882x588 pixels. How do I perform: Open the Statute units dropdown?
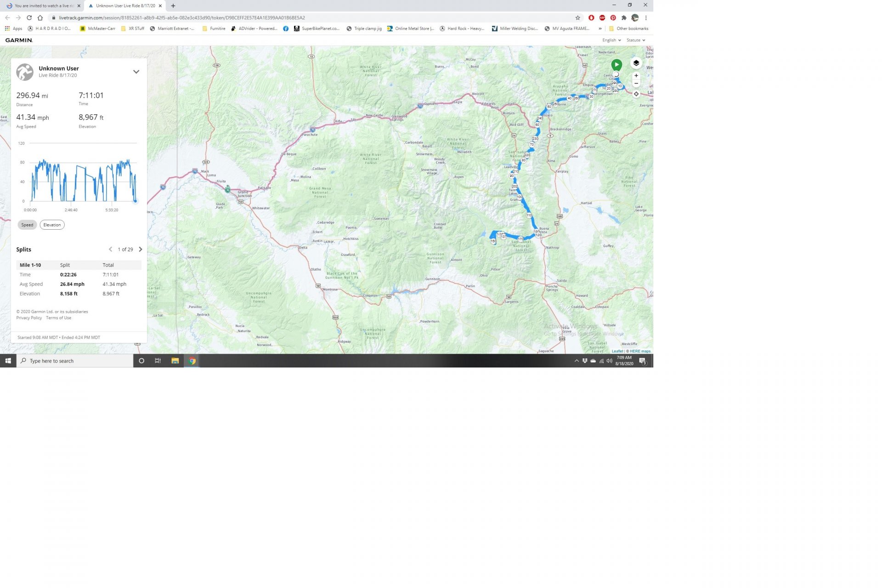pyautogui.click(x=636, y=40)
